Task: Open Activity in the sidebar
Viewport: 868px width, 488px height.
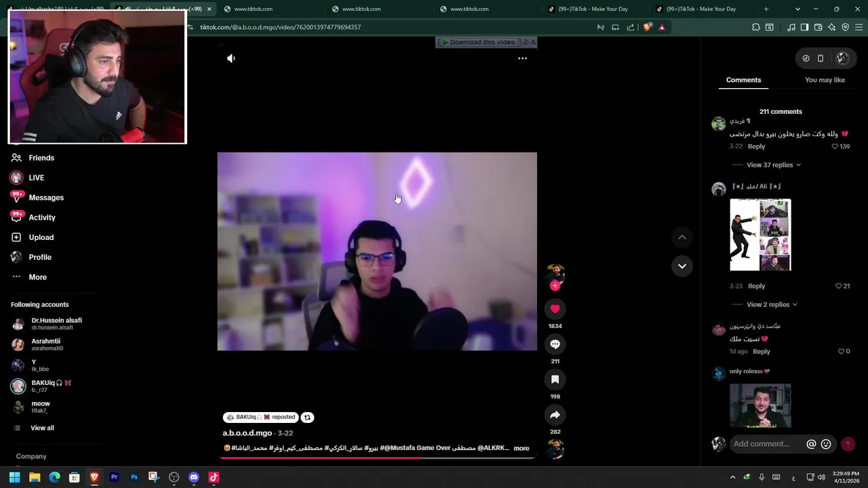Action: pos(42,218)
